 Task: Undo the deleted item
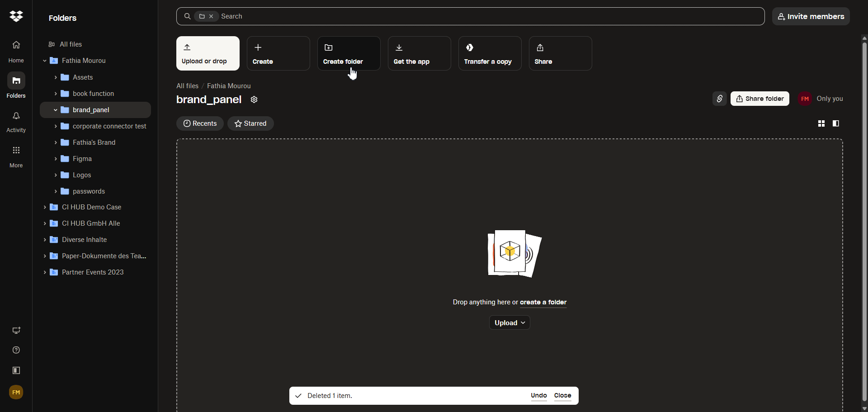pos(538,395)
